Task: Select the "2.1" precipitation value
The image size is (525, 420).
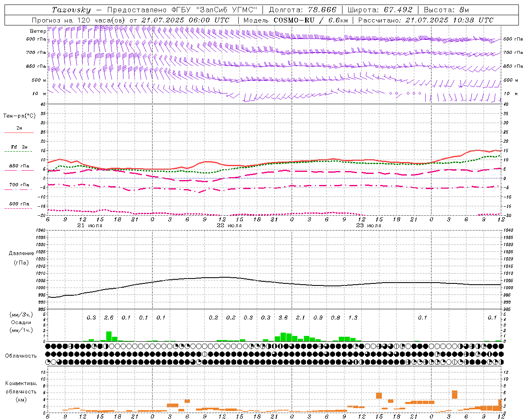Action: [301, 317]
